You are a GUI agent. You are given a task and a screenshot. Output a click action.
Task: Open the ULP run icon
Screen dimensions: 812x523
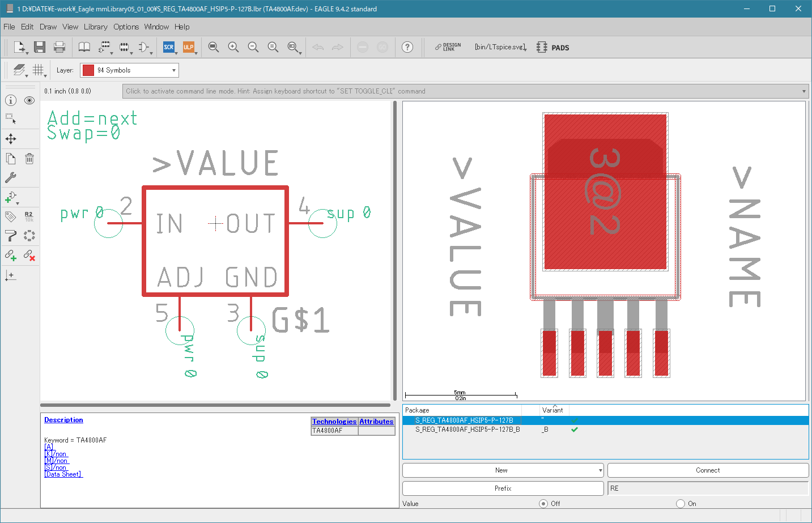189,47
